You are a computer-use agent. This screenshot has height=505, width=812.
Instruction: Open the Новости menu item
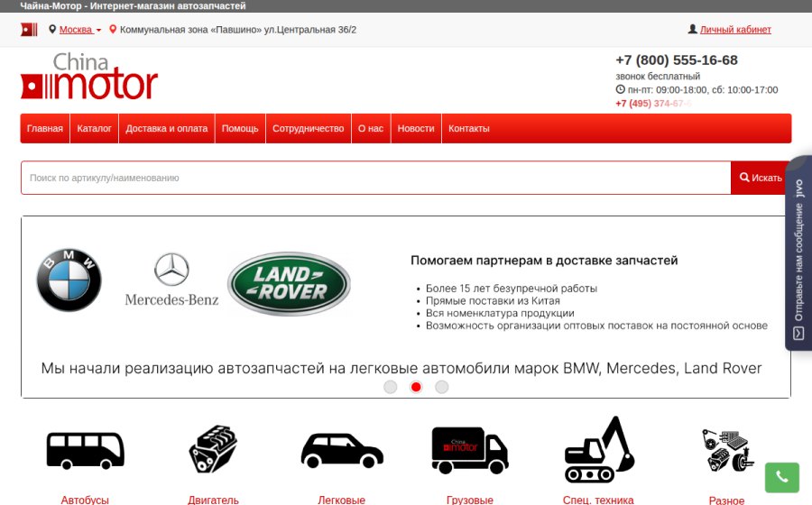pyautogui.click(x=416, y=128)
